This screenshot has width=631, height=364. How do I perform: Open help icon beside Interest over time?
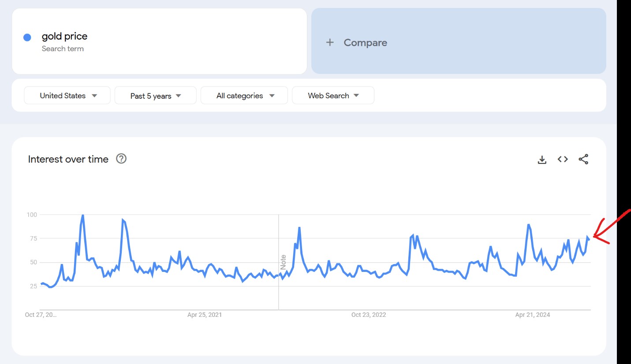click(x=121, y=159)
